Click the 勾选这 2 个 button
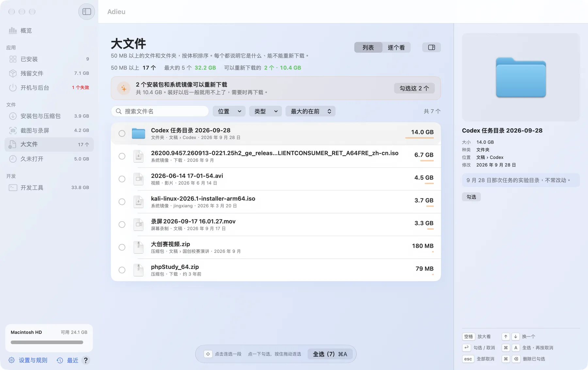The width and height of the screenshot is (588, 370). 414,88
